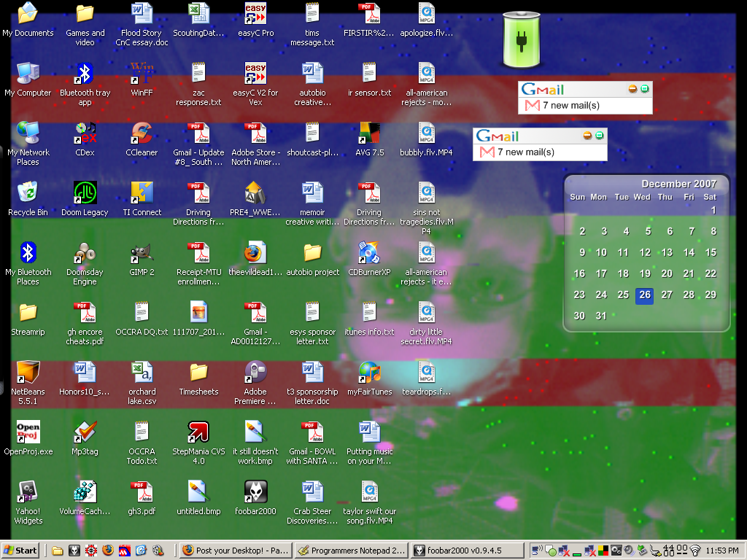This screenshot has height=560, width=747.
Task: Open the NetBeans 5.5.1 shortcut
Action: tap(28, 372)
